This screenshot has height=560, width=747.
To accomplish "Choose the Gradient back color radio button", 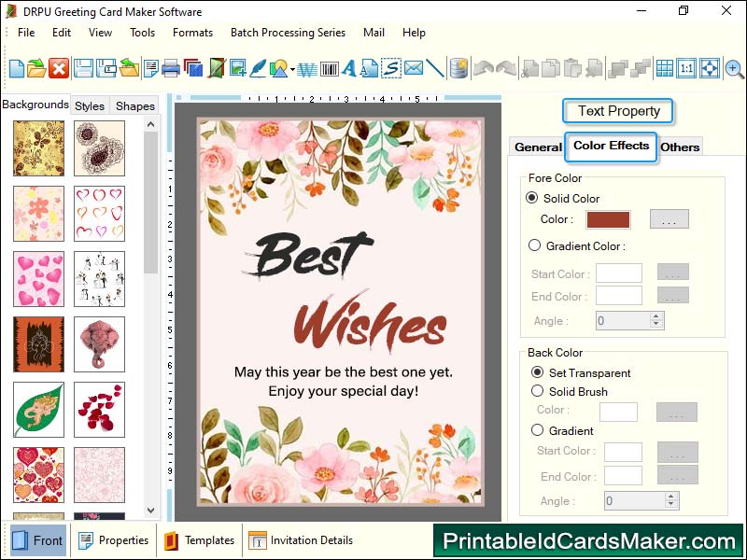I will (537, 430).
